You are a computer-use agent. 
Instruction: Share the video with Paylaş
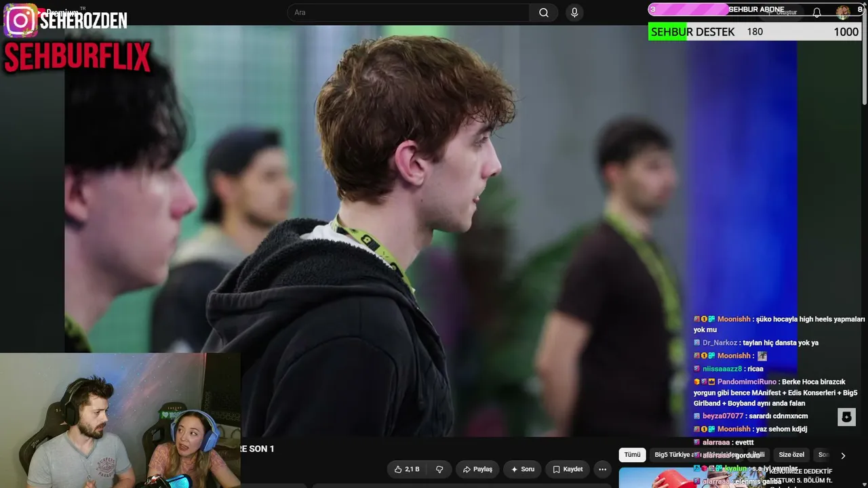[477, 469]
